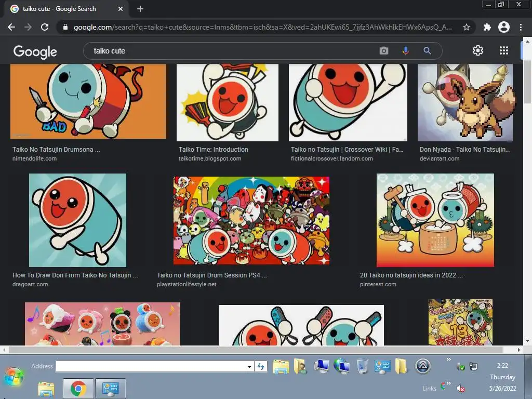Screen dimensions: 532x399
Task: Go back with the browser back arrow
Action: click(11, 27)
